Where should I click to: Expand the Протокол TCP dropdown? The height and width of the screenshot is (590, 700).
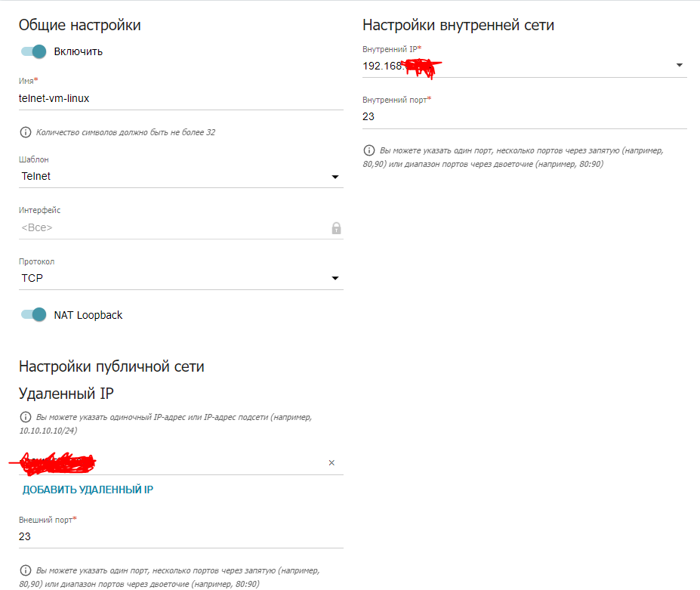[335, 278]
